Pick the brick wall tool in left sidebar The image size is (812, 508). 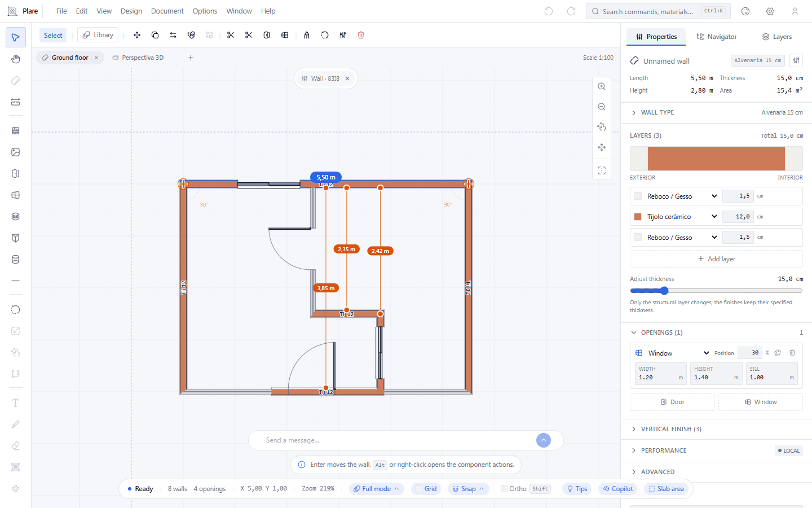pyautogui.click(x=16, y=130)
